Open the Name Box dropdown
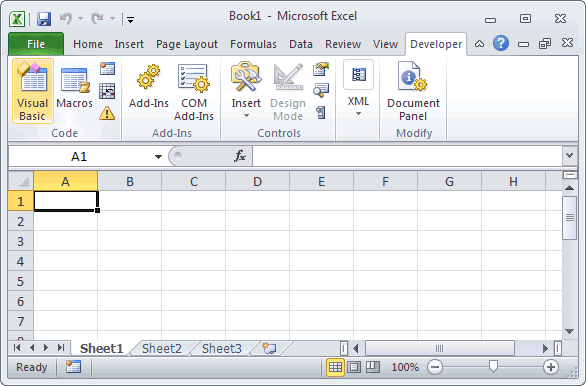The height and width of the screenshot is (386, 586). pyautogui.click(x=158, y=157)
